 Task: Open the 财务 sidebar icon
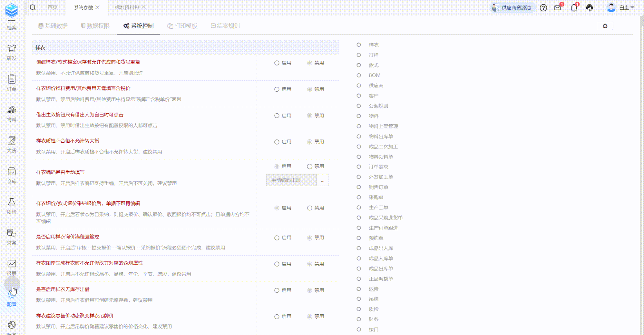(12, 237)
